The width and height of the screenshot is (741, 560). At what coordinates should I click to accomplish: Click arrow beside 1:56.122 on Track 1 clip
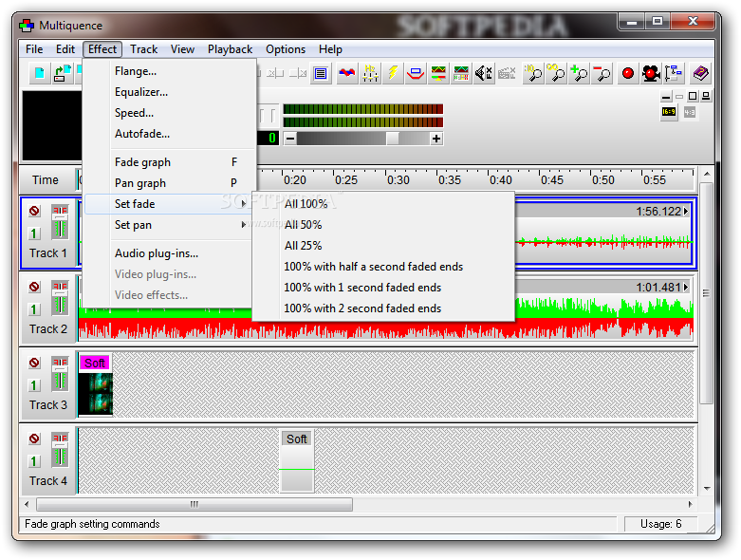(686, 212)
